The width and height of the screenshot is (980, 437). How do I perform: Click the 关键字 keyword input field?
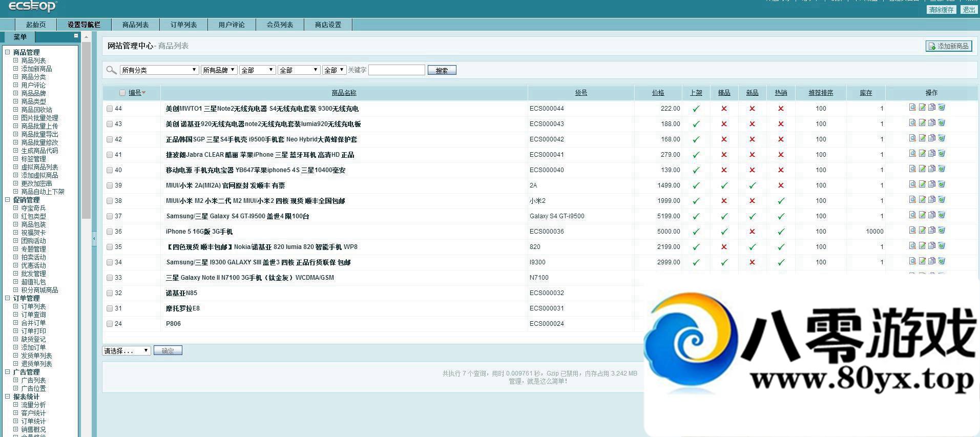[397, 70]
